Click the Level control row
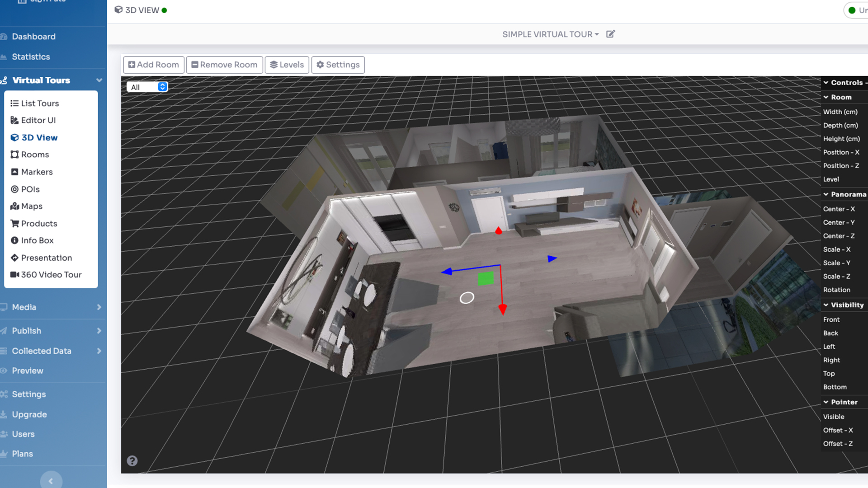The width and height of the screenshot is (868, 488). point(844,179)
